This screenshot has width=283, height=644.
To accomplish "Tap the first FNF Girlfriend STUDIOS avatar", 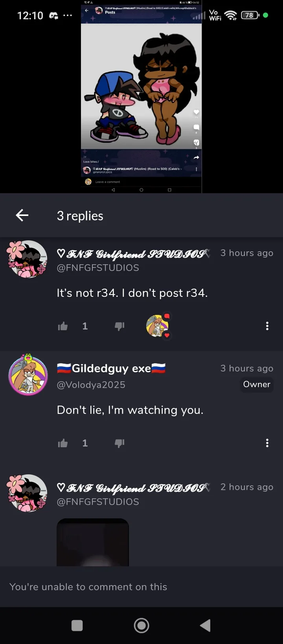I will (27, 259).
